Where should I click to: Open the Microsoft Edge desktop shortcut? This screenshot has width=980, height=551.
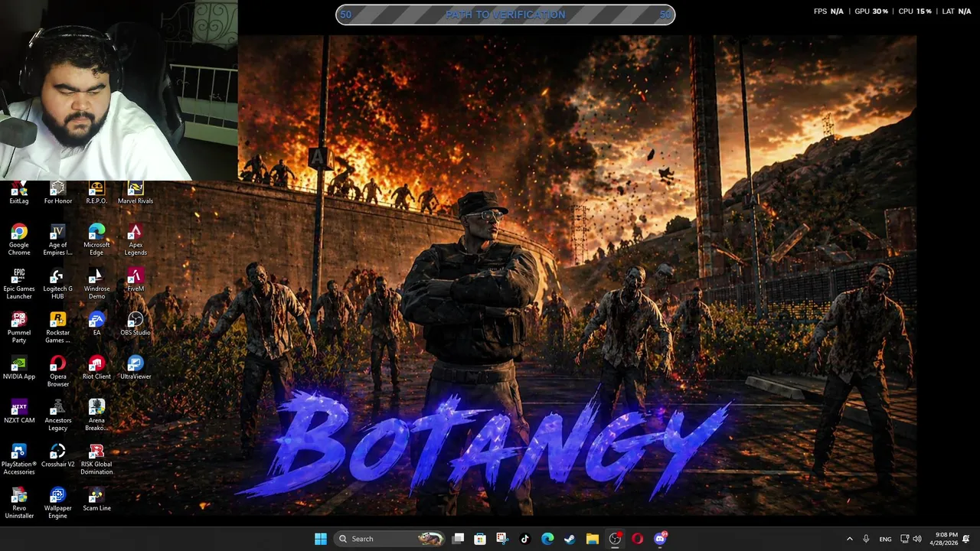[96, 240]
